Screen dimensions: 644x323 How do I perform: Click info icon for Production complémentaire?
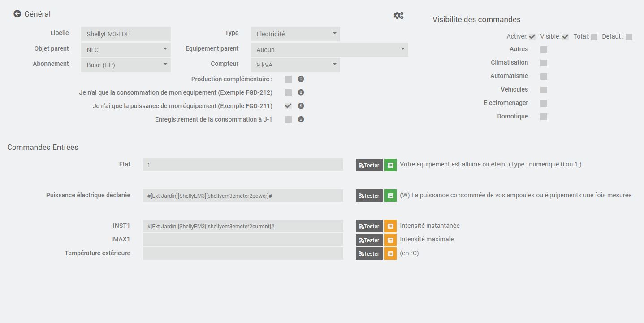(301, 79)
